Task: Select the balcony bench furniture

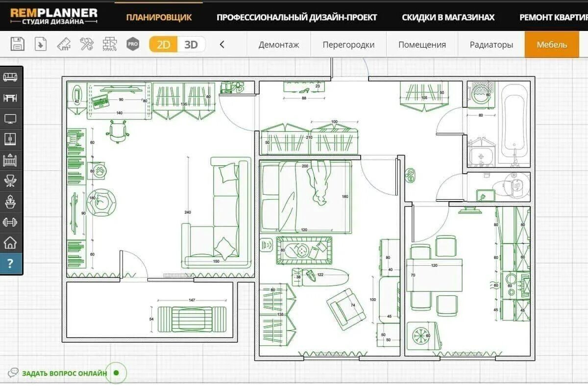Action: (192, 319)
